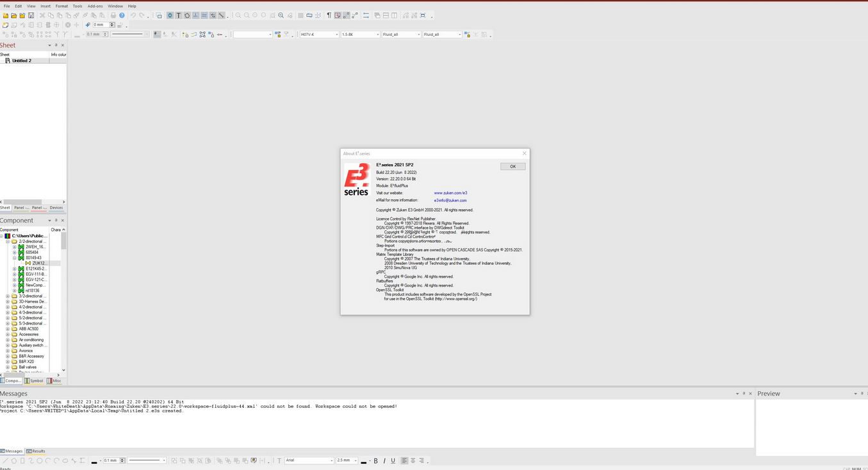Viewport: 868px width, 470px height.
Task: Switch to the Misc tab
Action: (x=55, y=380)
